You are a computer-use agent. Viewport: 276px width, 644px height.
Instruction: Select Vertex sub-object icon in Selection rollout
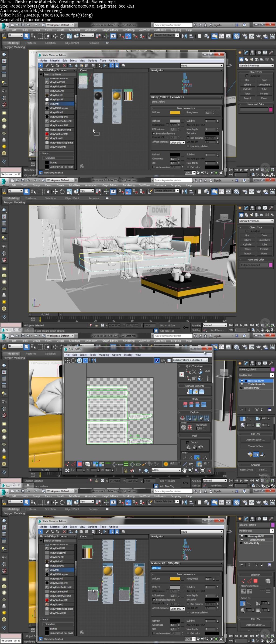click(243, 581)
